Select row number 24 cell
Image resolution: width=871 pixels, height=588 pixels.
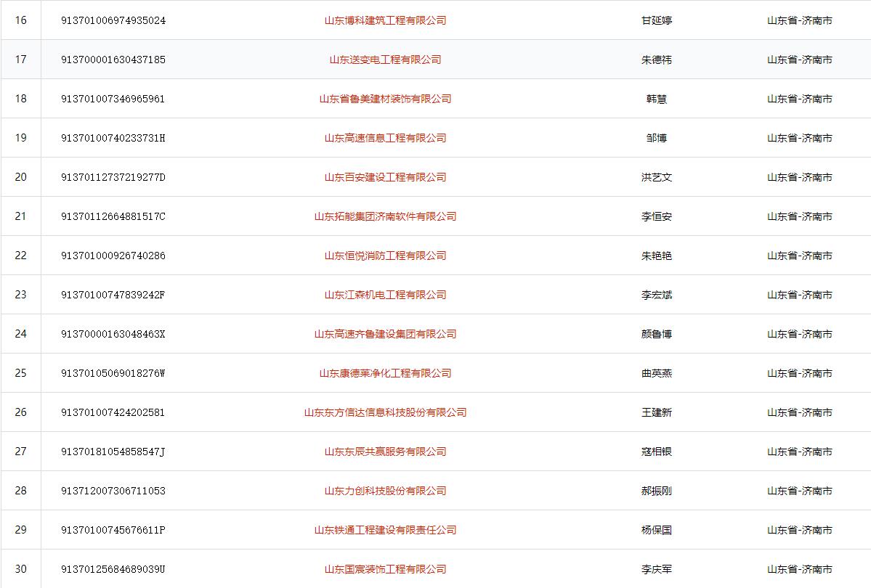click(20, 334)
